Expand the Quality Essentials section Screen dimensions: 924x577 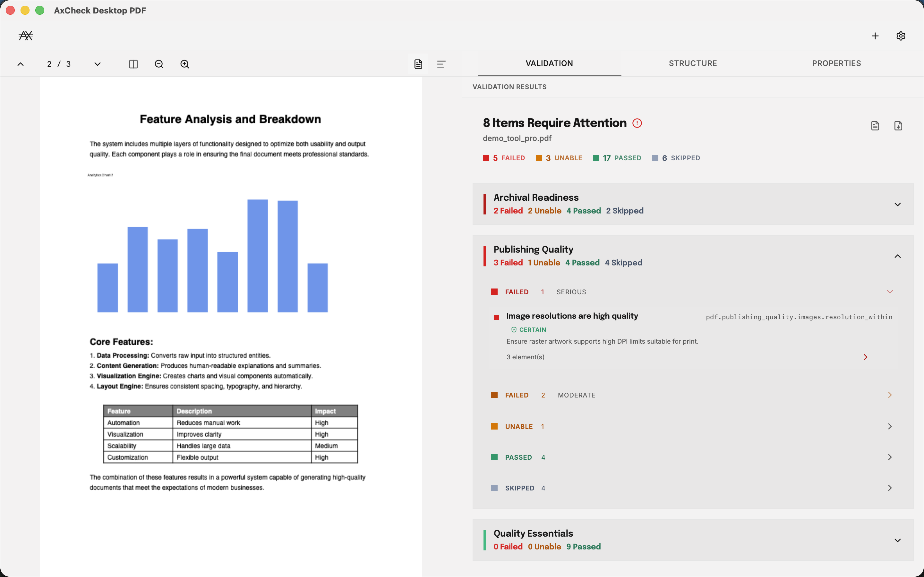898,539
